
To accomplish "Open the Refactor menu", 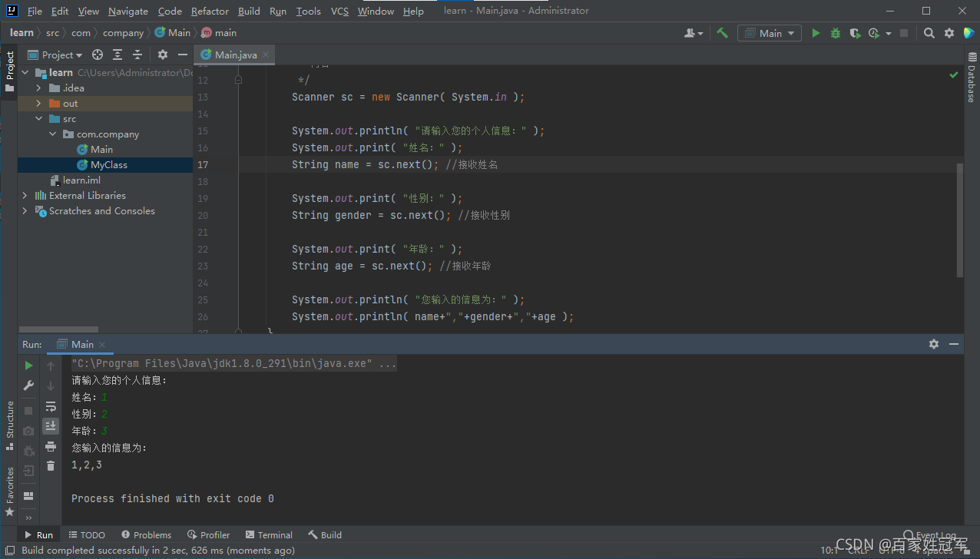I will (x=210, y=11).
